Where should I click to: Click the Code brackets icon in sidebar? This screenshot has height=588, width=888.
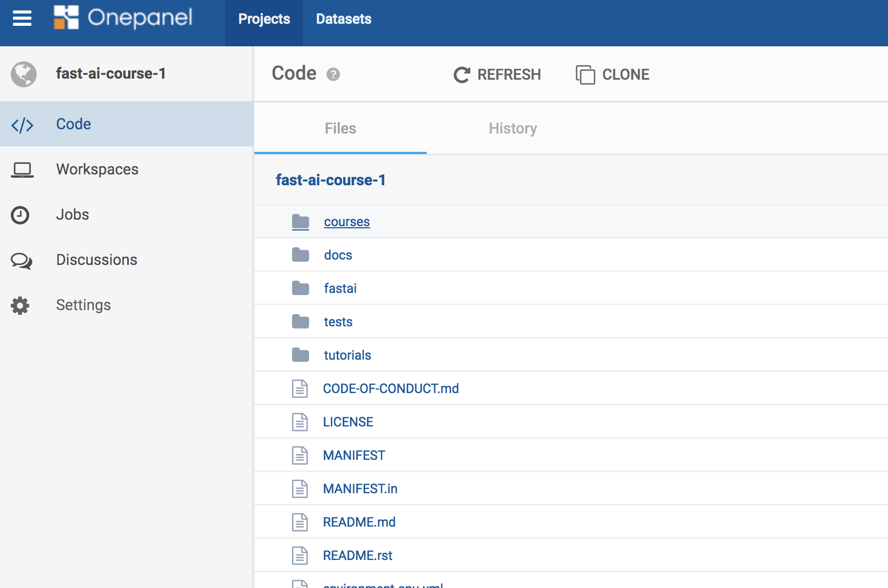(23, 125)
